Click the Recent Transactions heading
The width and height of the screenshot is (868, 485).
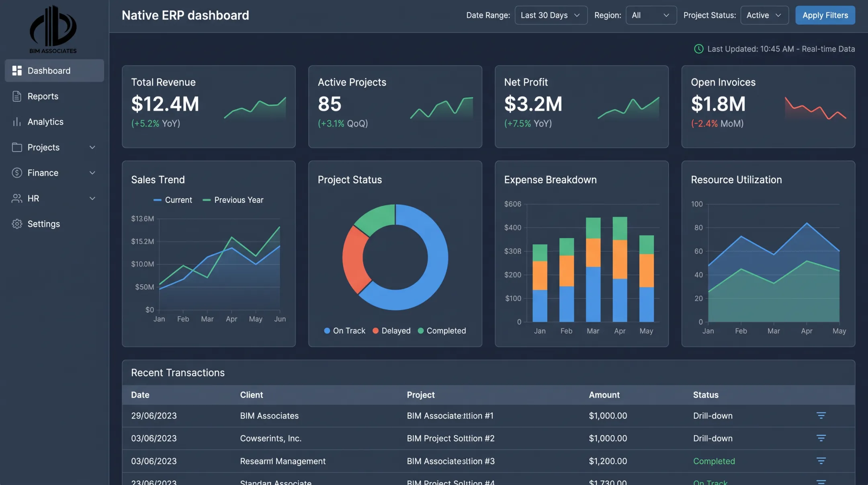(x=178, y=373)
